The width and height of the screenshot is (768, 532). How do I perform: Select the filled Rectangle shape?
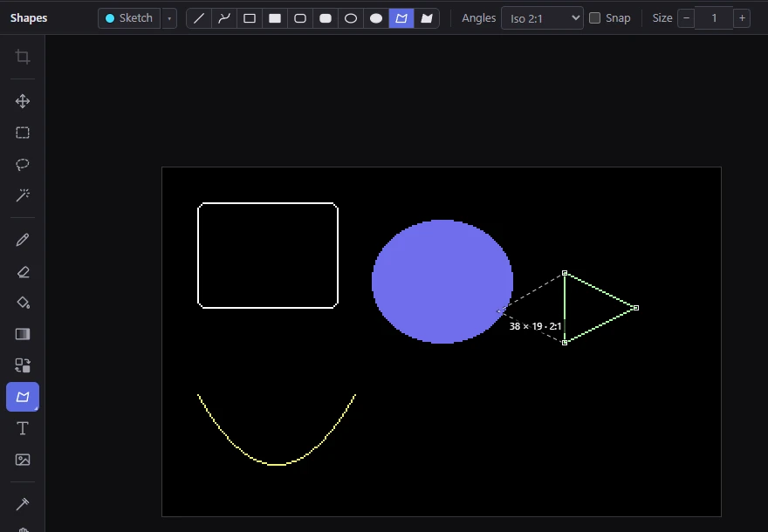pos(275,18)
